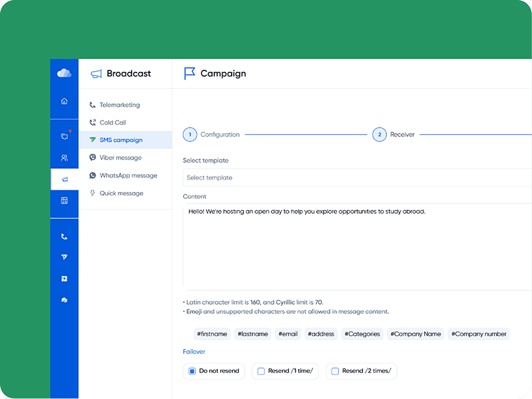
Task: Open Quick message menu item
Action: pos(126,194)
